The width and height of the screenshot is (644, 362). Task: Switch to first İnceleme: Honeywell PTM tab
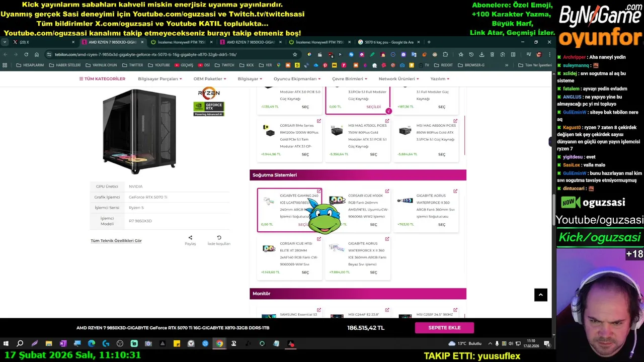pyautogui.click(x=183, y=42)
